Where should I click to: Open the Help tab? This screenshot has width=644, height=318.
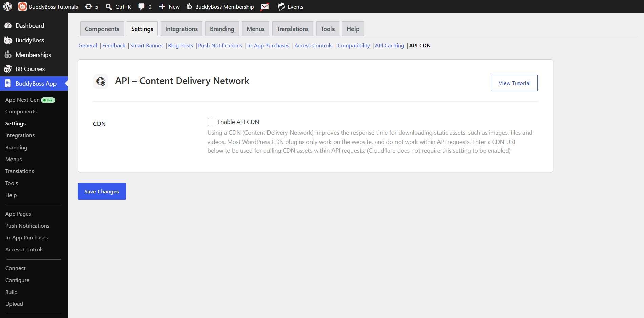pos(353,29)
